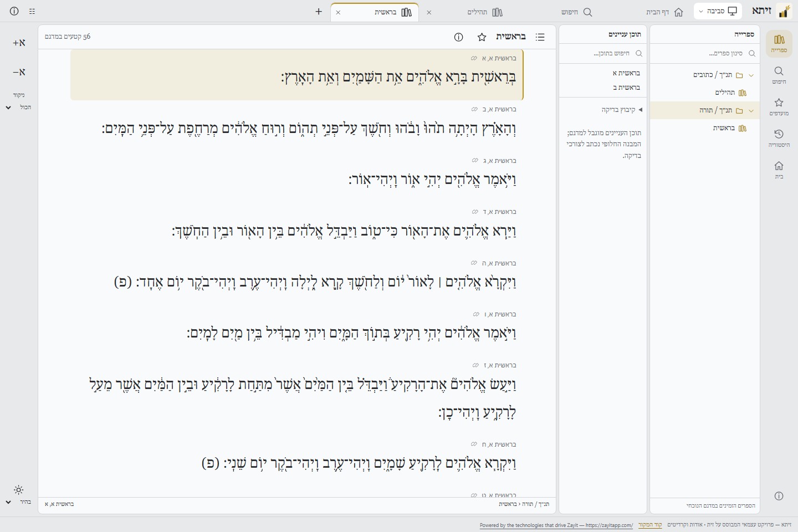Open new tab with plus icon
This screenshot has height=532, width=798.
pyautogui.click(x=319, y=12)
